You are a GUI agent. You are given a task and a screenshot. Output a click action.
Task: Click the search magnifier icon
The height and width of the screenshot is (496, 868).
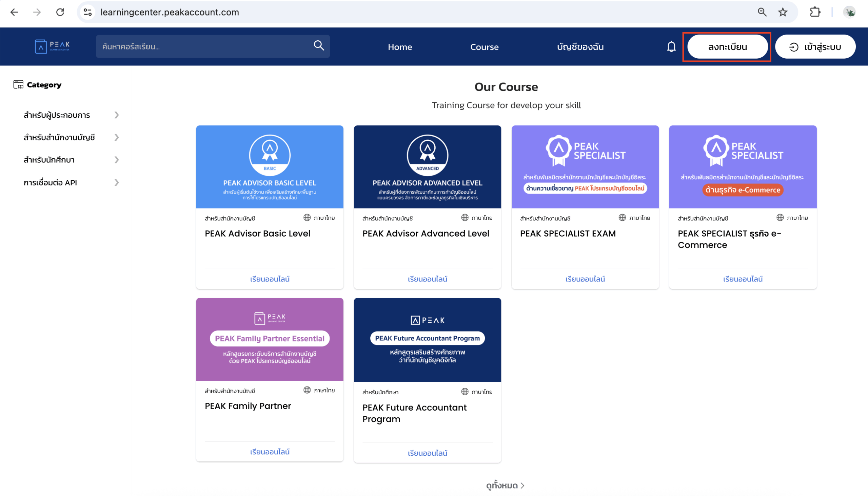tap(318, 45)
